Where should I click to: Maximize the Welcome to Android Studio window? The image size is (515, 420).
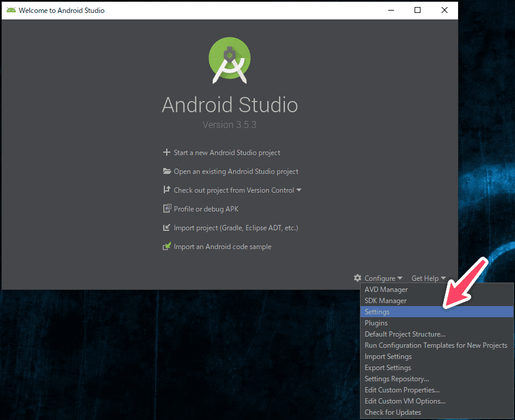tap(418, 10)
